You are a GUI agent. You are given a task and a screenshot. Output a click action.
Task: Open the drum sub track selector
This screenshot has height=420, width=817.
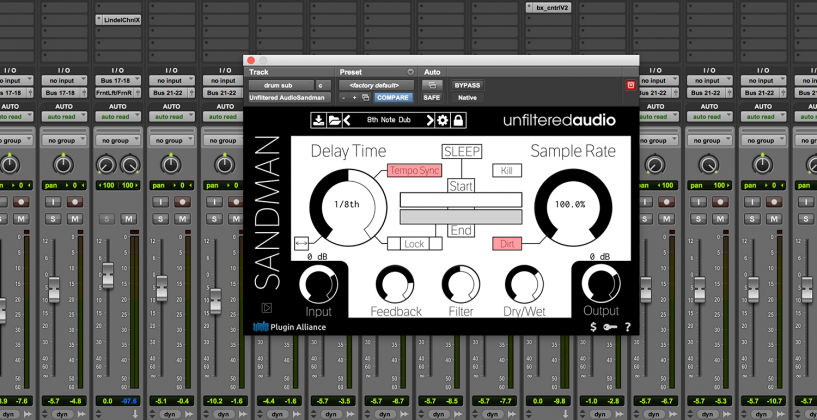(281, 85)
